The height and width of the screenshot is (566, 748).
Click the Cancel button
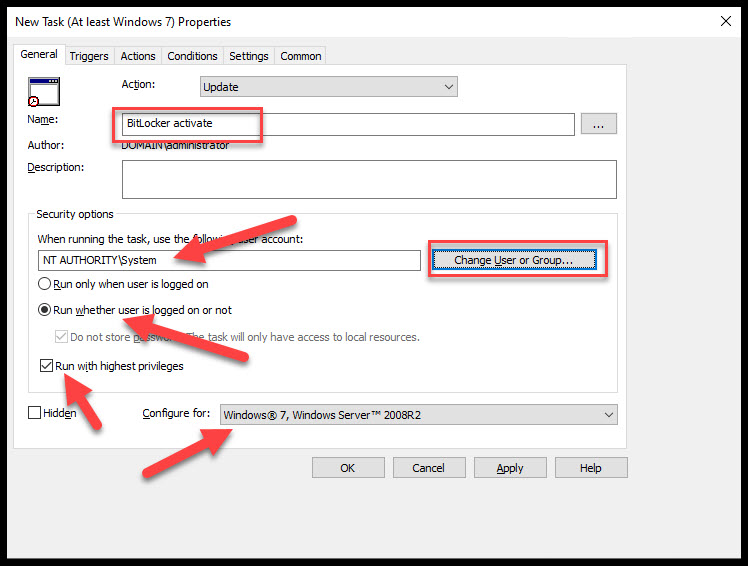pyautogui.click(x=428, y=468)
